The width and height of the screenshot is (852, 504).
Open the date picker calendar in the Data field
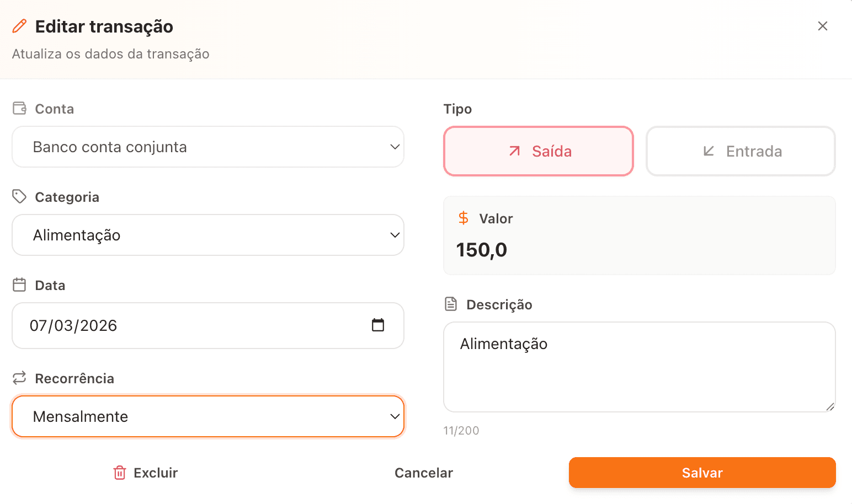(377, 325)
